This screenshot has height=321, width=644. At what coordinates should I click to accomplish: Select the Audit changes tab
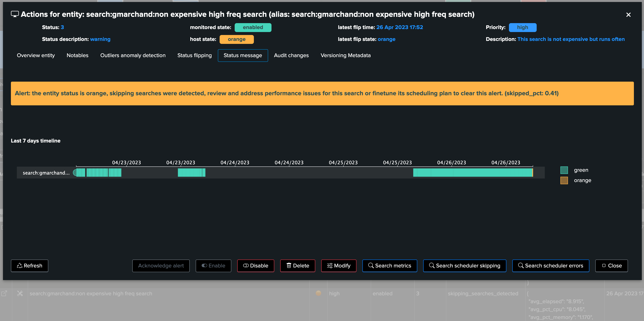[291, 55]
